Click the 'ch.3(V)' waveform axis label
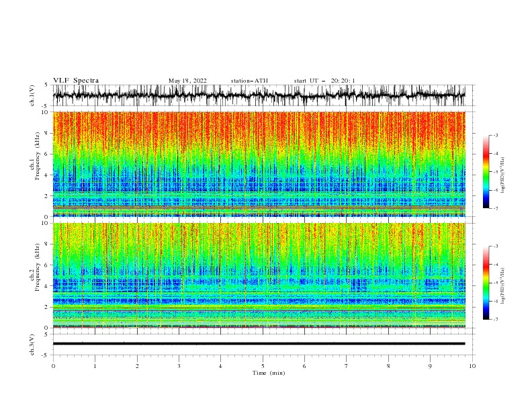532x411 pixels. (x=32, y=345)
